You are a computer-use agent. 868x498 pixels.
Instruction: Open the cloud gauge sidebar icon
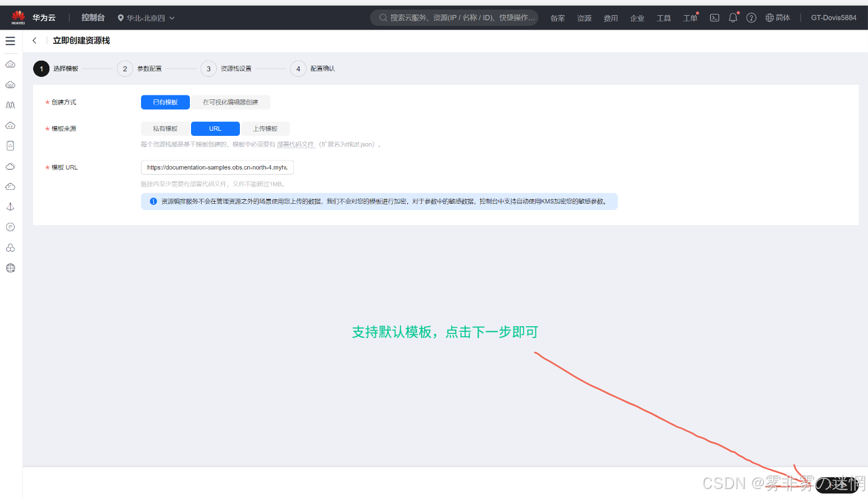pos(10,186)
